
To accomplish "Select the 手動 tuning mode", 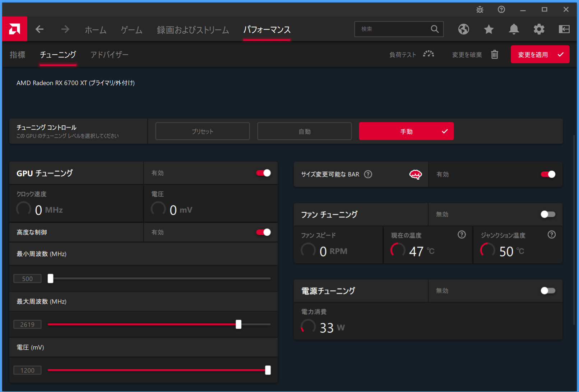I will click(x=406, y=131).
